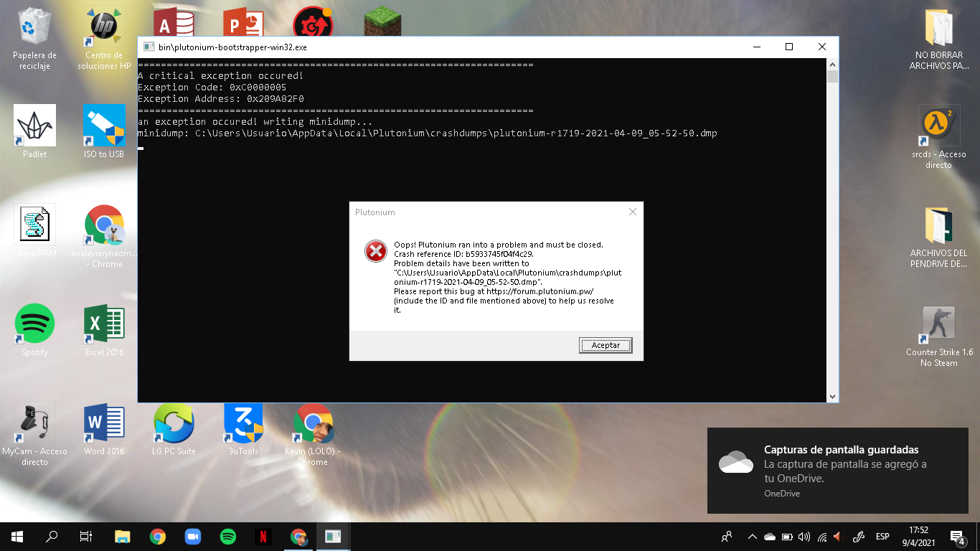
Task: Open srcds - Acceso directo icon
Action: [x=938, y=138]
